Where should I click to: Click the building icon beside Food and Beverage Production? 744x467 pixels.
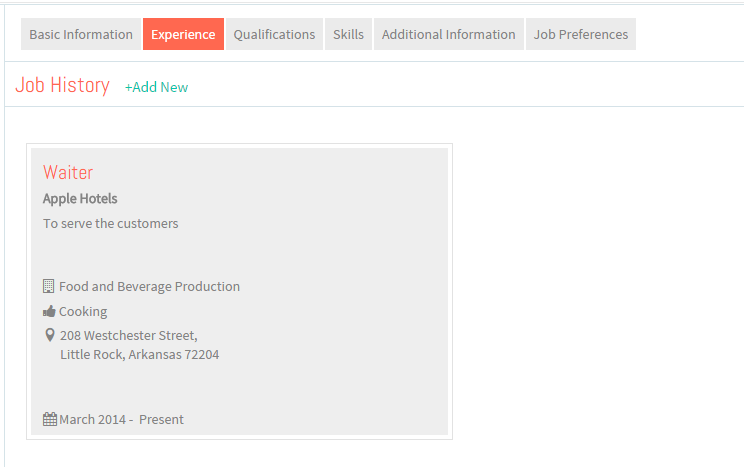coord(48,286)
